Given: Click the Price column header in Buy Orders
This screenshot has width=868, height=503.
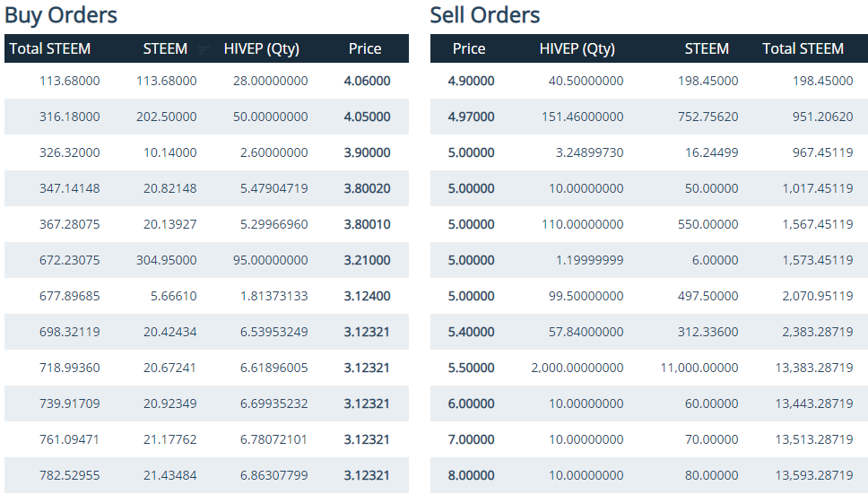Looking at the screenshot, I should (365, 48).
